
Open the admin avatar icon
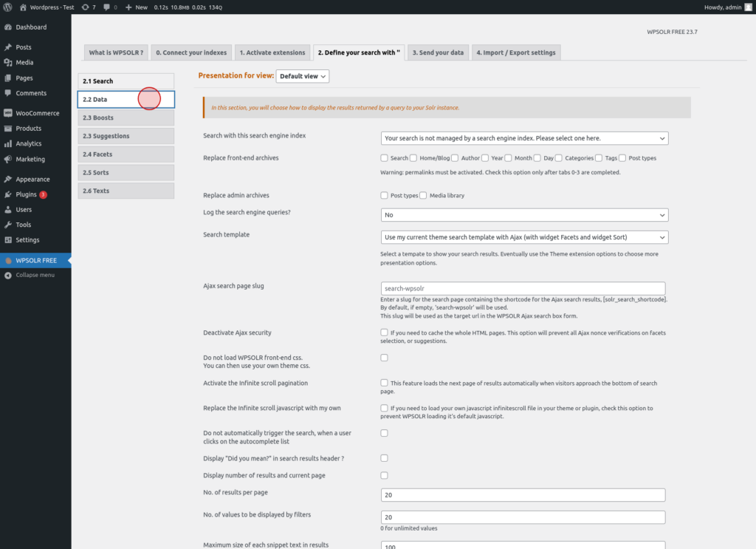coord(749,7)
